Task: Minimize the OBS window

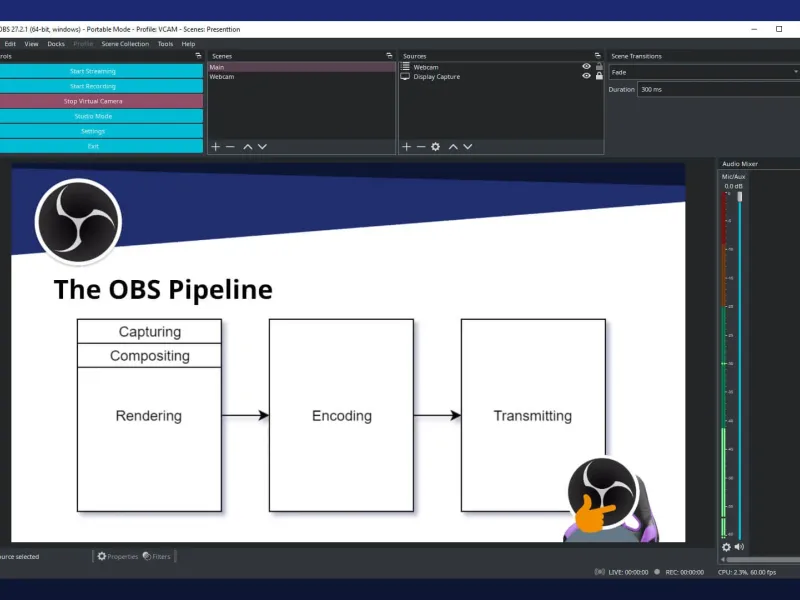Action: coord(754,29)
